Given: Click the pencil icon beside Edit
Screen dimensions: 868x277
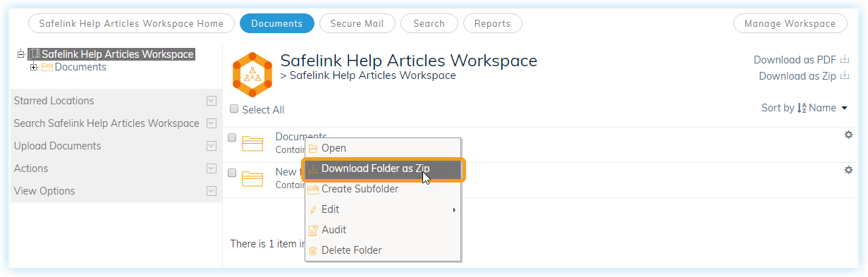Looking at the screenshot, I should tap(313, 210).
